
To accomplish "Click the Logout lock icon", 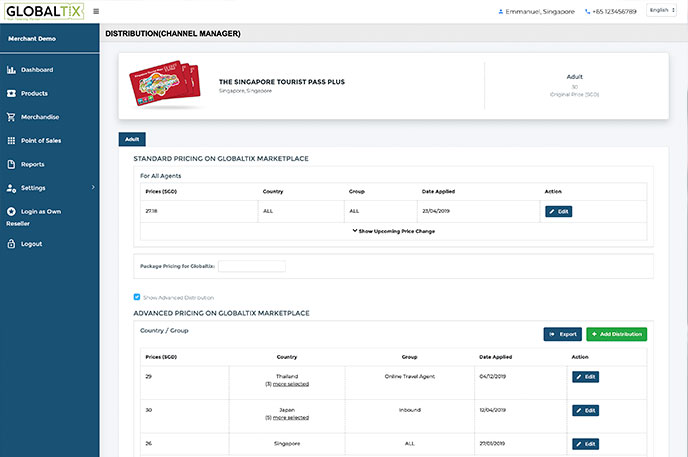I will tap(11, 244).
